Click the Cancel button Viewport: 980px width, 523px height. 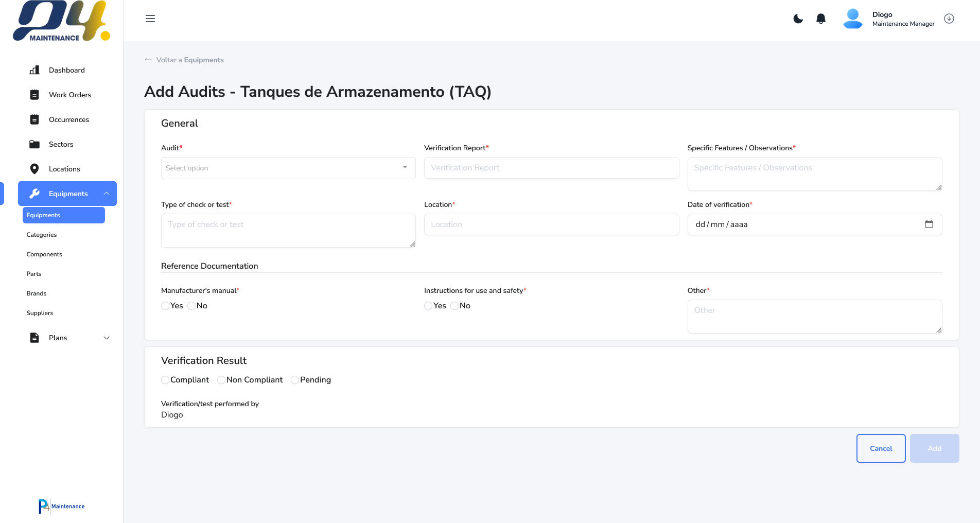pos(881,448)
